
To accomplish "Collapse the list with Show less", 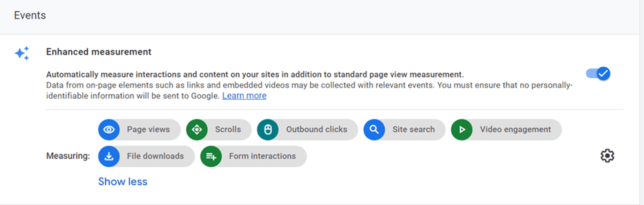I will pyautogui.click(x=123, y=182).
